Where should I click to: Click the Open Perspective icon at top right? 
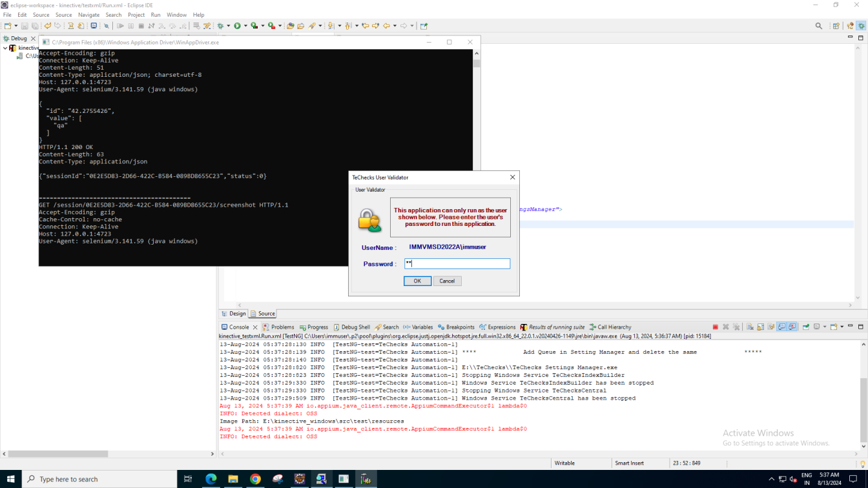click(836, 26)
